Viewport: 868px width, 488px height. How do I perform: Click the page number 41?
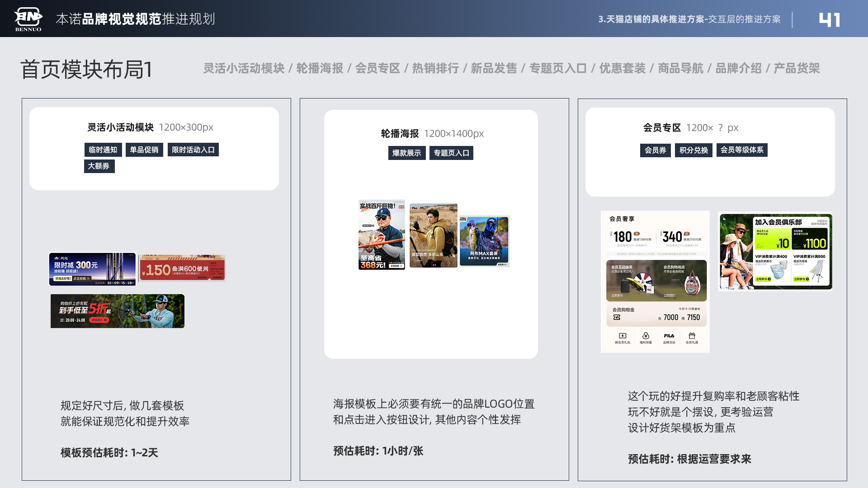coord(830,19)
